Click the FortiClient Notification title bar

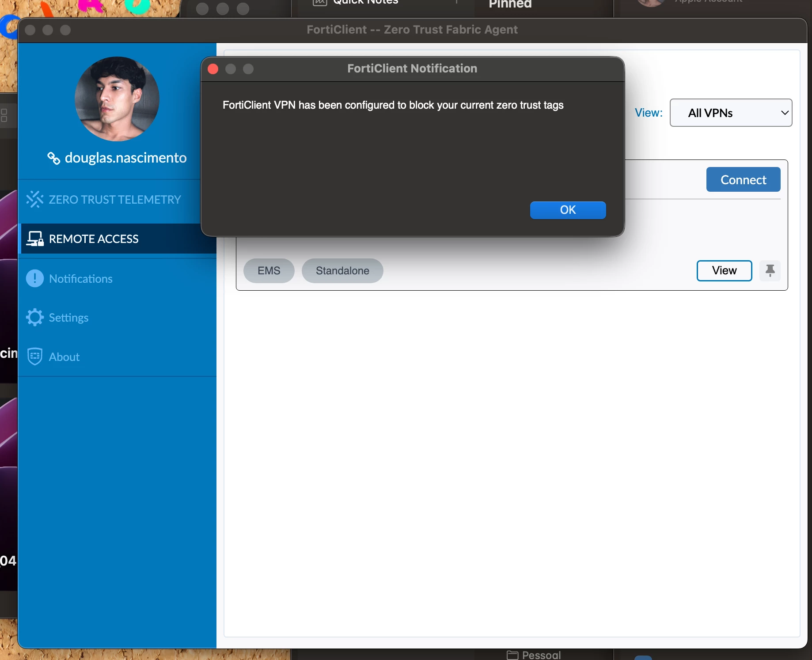click(x=412, y=68)
